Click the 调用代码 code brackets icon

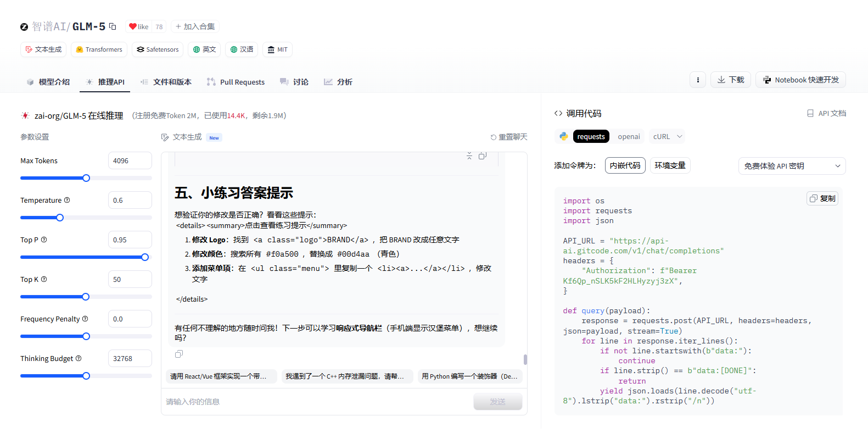coord(558,113)
